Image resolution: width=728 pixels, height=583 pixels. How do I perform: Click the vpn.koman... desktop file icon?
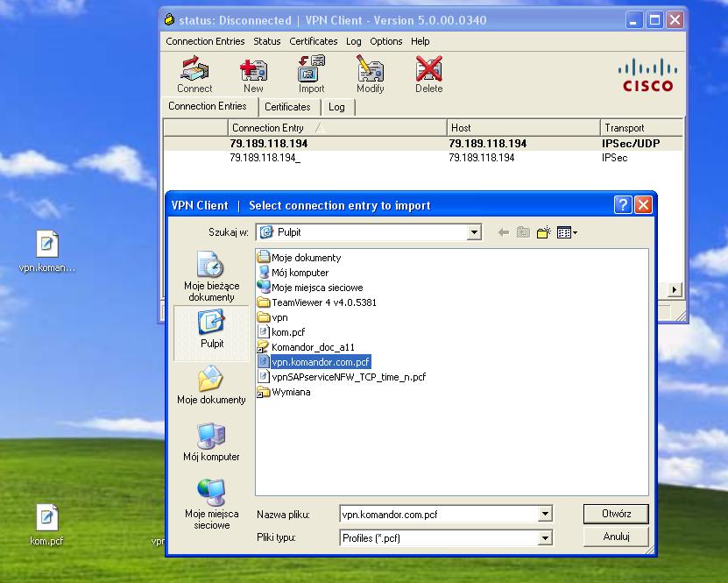(x=47, y=251)
